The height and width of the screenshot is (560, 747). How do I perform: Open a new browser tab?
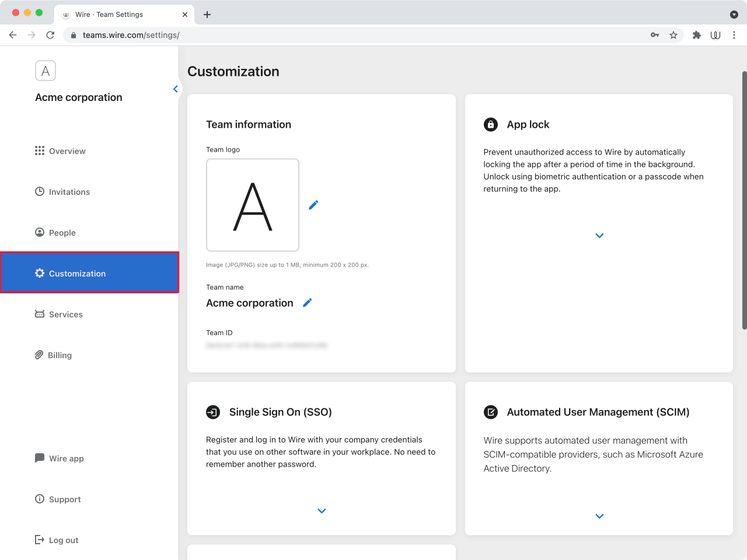tap(207, 15)
